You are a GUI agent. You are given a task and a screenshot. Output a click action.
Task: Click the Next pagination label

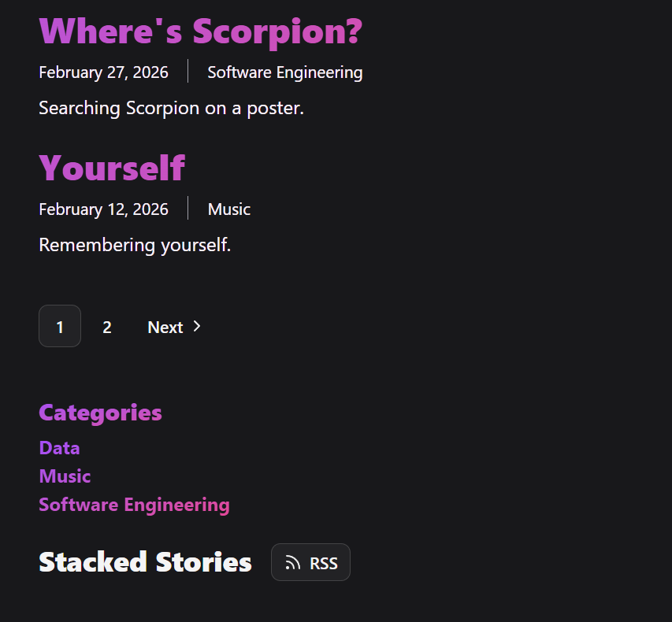pos(165,328)
